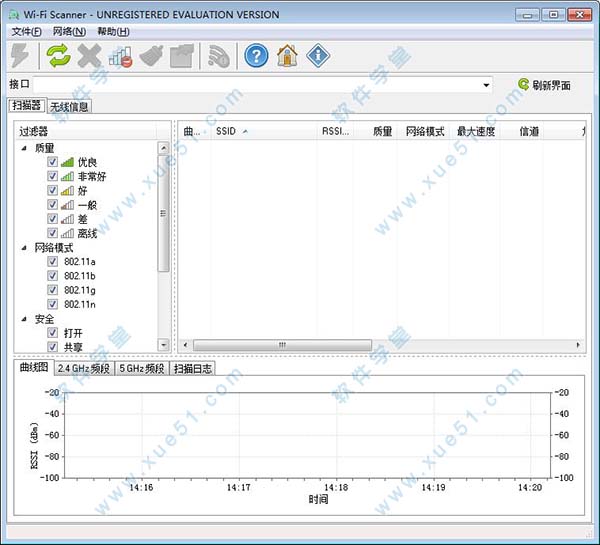This screenshot has height=545, width=600.
Task: Select the 5 GHz 频段 tab
Action: point(142,369)
